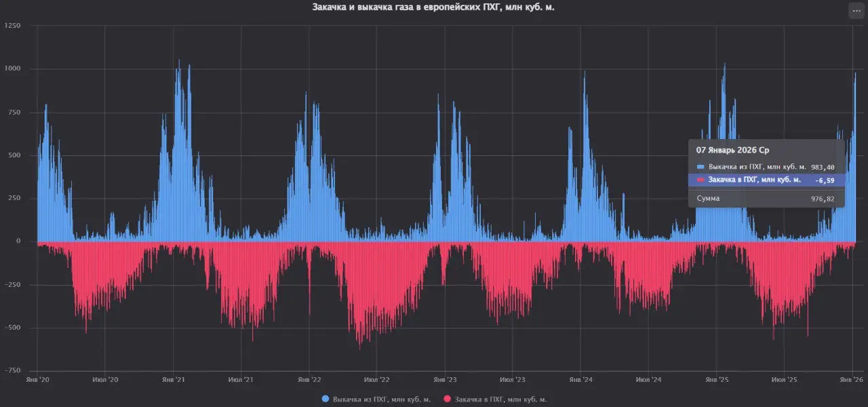Click the Янв '24 x-axis tick label
Image resolution: width=868 pixels, height=407 pixels.
(x=580, y=380)
